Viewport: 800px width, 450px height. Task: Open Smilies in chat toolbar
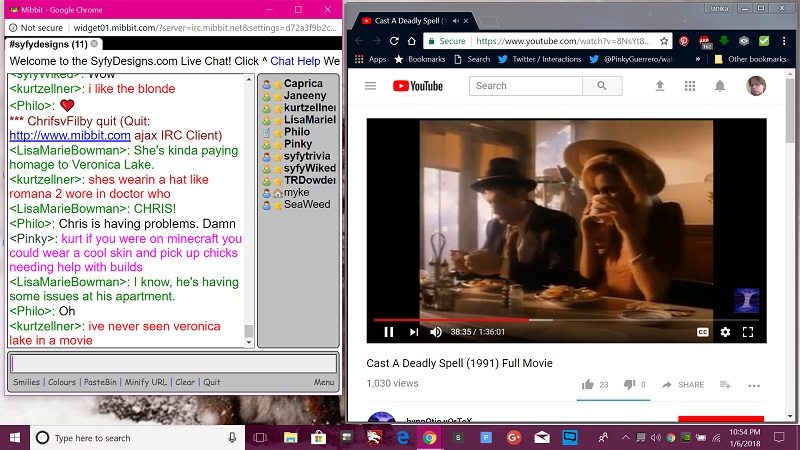pos(26,382)
